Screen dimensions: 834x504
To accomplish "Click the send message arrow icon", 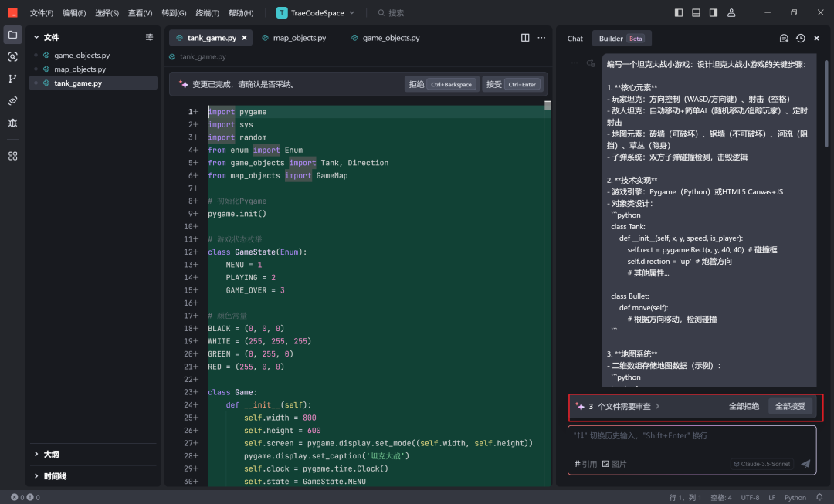I will pos(805,464).
